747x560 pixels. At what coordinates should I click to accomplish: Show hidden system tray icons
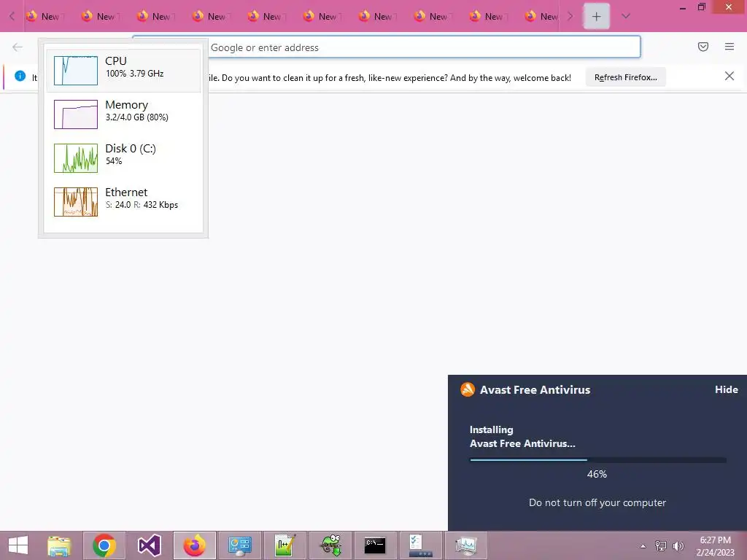point(643,546)
